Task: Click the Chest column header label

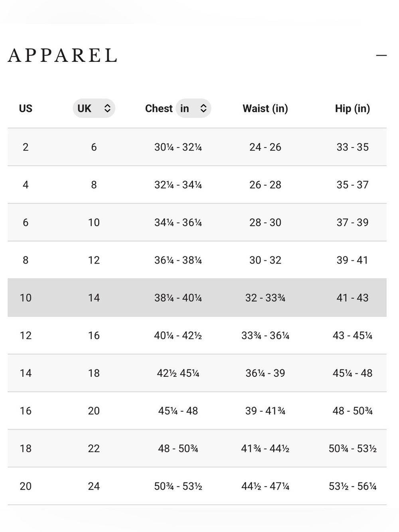Action: tap(159, 109)
